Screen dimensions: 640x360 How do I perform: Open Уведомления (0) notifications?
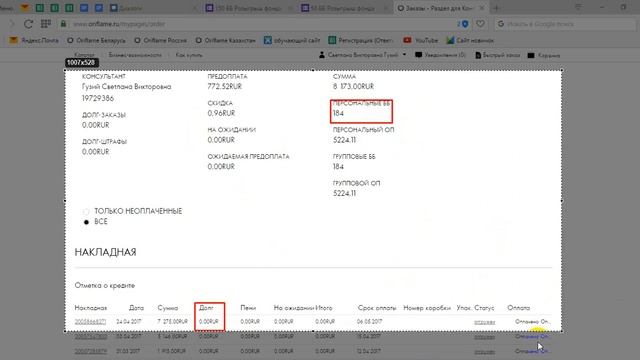pos(440,55)
